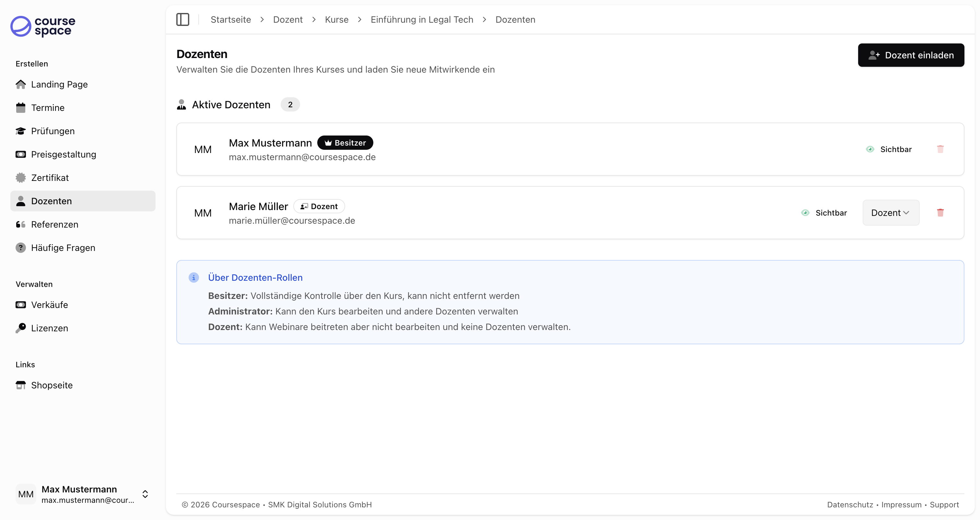Click the Shopseite store icon
Screen dimensions: 980x520
point(20,385)
